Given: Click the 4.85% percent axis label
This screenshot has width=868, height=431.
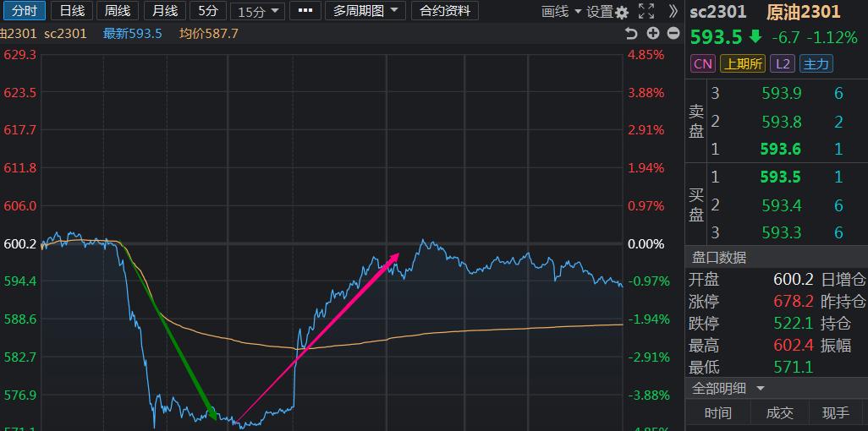Looking at the screenshot, I should (x=646, y=55).
